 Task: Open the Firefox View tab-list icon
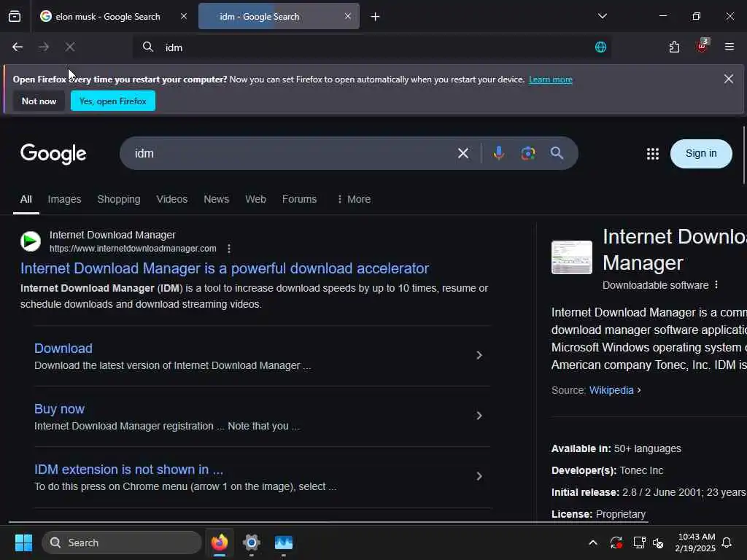pos(15,16)
